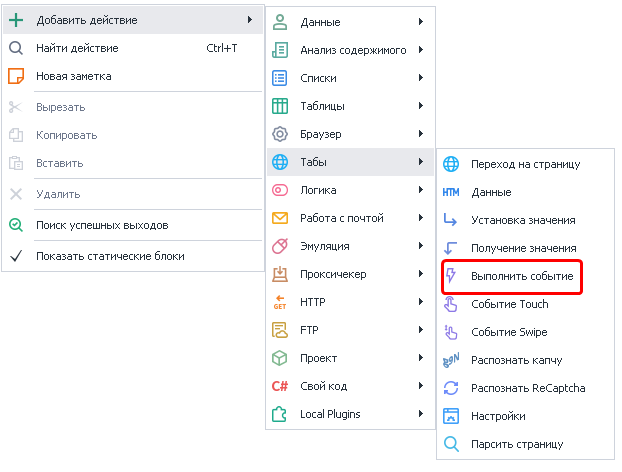Toggle Показать статические блоки checkmark
The width and height of the screenshot is (622, 472).
click(15, 256)
